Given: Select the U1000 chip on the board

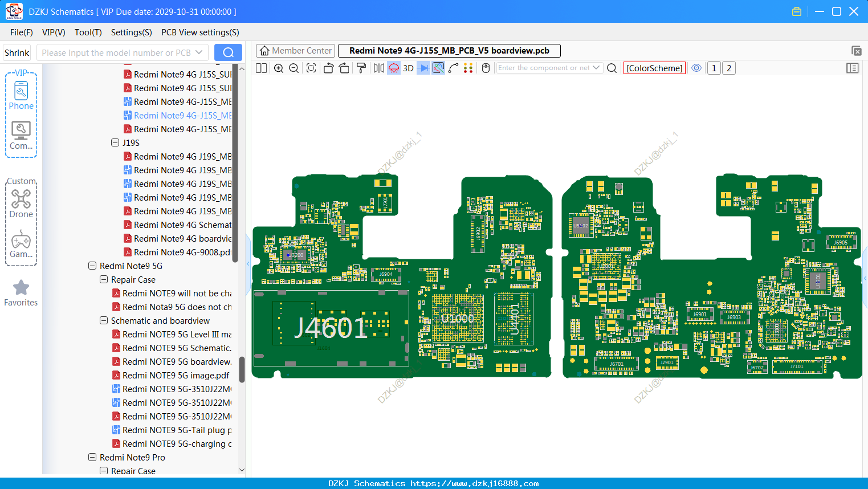Looking at the screenshot, I should pos(458,318).
